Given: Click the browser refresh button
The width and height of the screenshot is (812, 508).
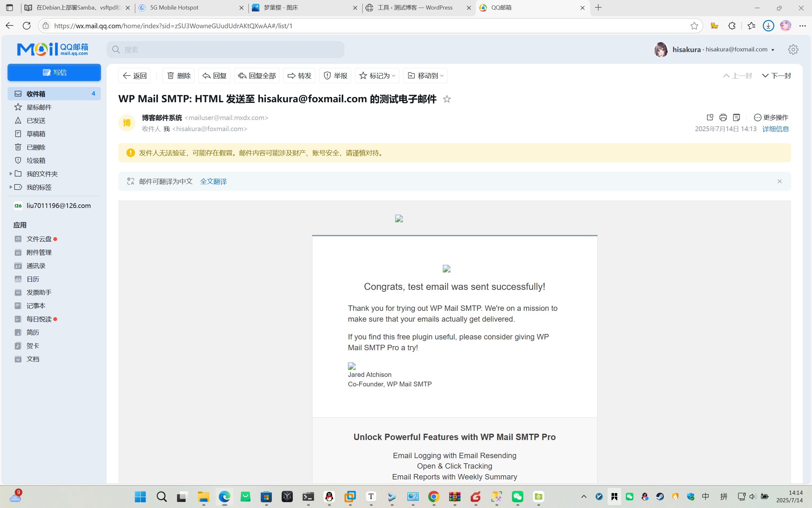Looking at the screenshot, I should [27, 25].
